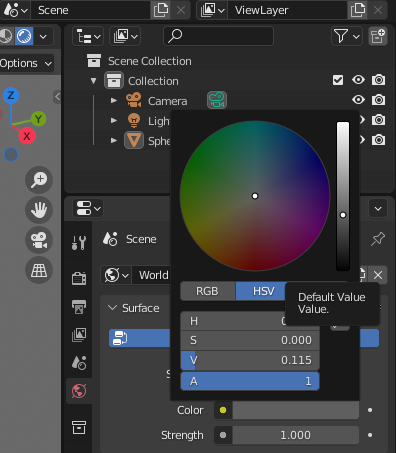
Task: Uncheck the Collection exclude checkbox
Action: [x=338, y=80]
